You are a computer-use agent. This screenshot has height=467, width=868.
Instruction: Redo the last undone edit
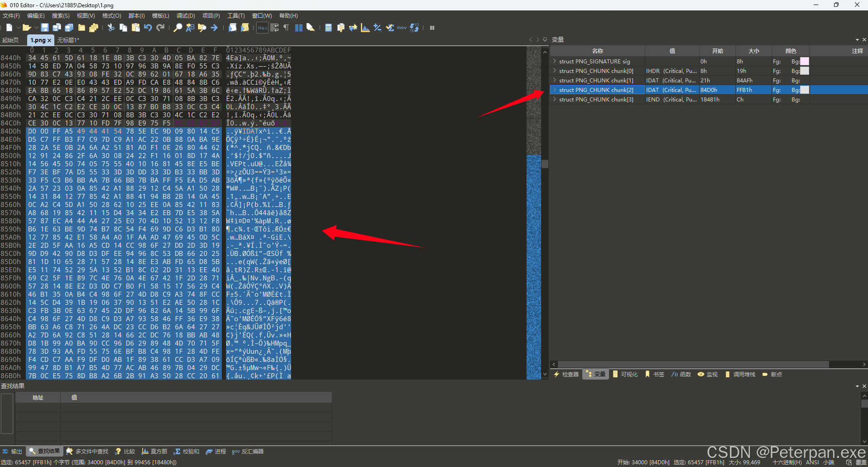pos(160,28)
